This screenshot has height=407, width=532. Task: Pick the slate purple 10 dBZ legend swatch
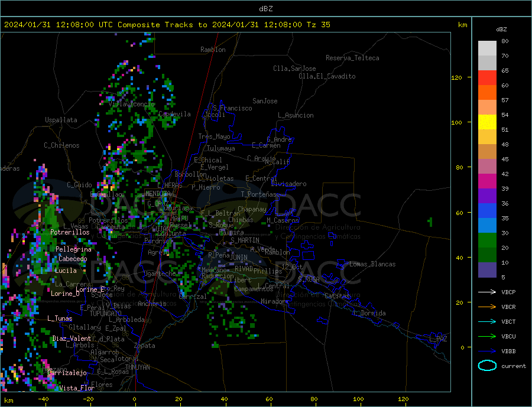[487, 270]
